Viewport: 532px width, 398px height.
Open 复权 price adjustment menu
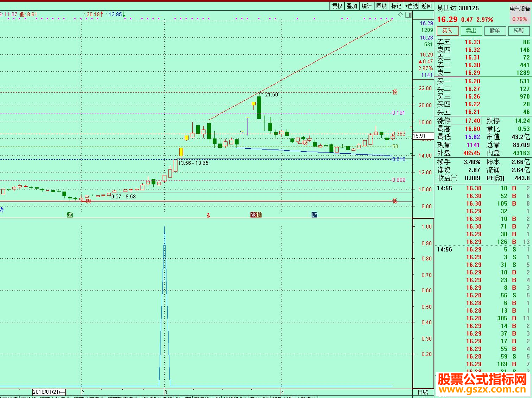pos(337,6)
